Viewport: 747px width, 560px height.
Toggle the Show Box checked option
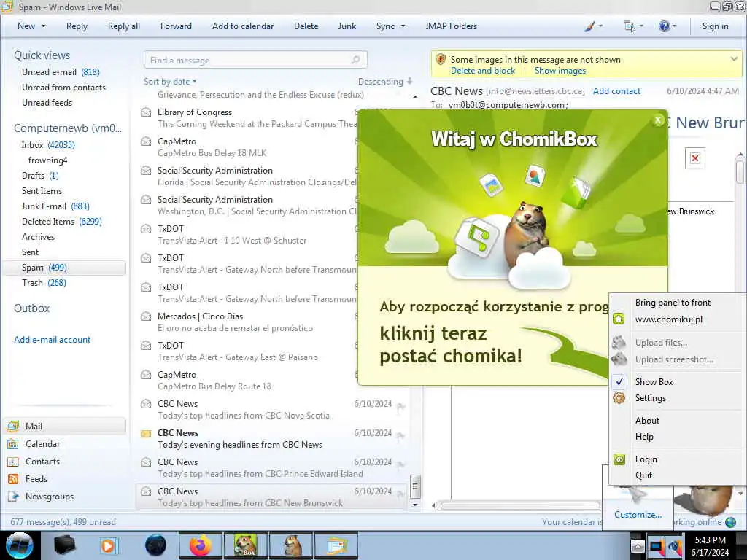tap(654, 382)
